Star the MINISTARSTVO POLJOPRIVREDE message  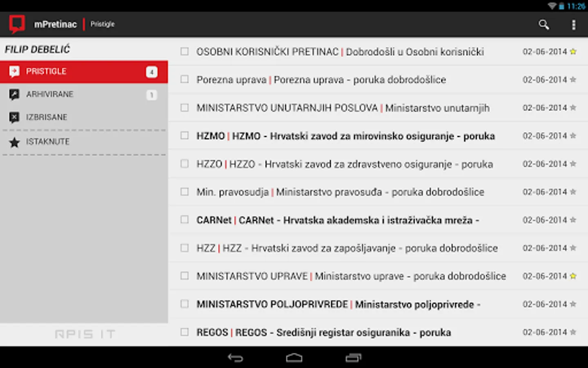(573, 304)
